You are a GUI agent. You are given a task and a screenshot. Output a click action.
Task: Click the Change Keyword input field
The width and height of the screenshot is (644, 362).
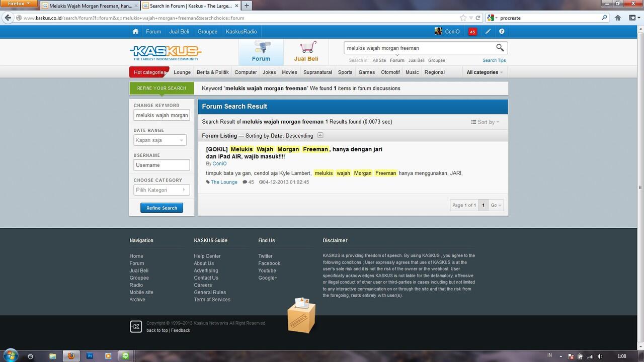162,115
